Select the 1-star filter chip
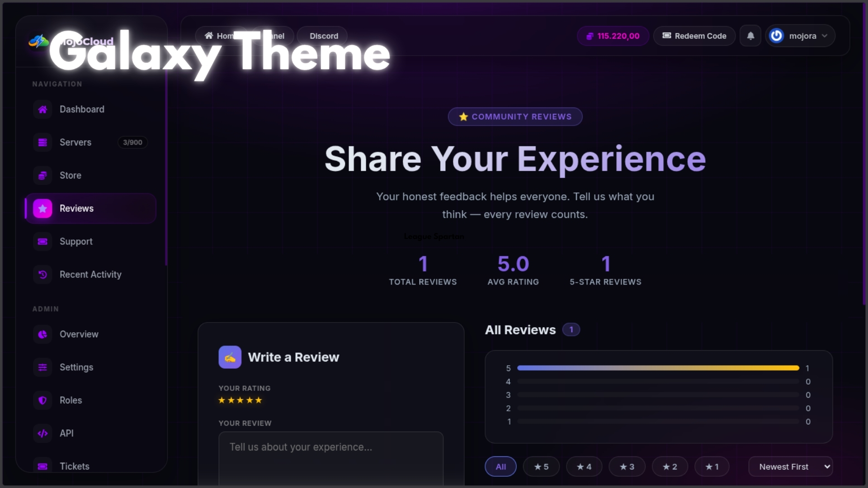Image resolution: width=868 pixels, height=488 pixels. [712, 467]
